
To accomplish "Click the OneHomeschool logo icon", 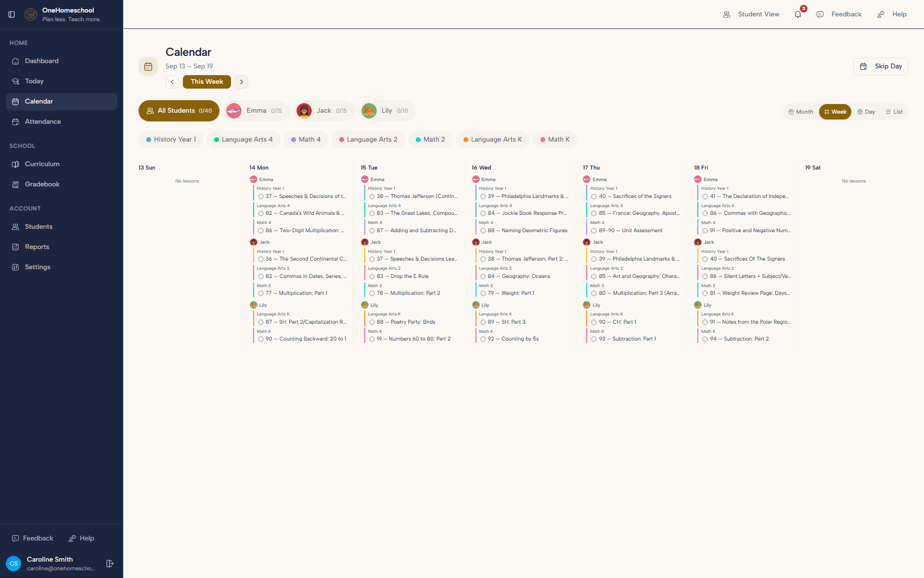I will click(31, 14).
